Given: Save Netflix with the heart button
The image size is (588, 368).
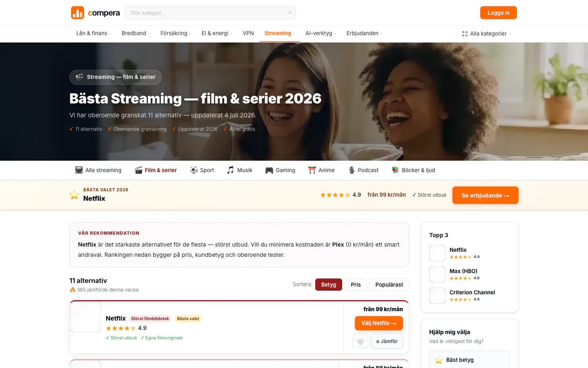Looking at the screenshot, I should [x=361, y=341].
